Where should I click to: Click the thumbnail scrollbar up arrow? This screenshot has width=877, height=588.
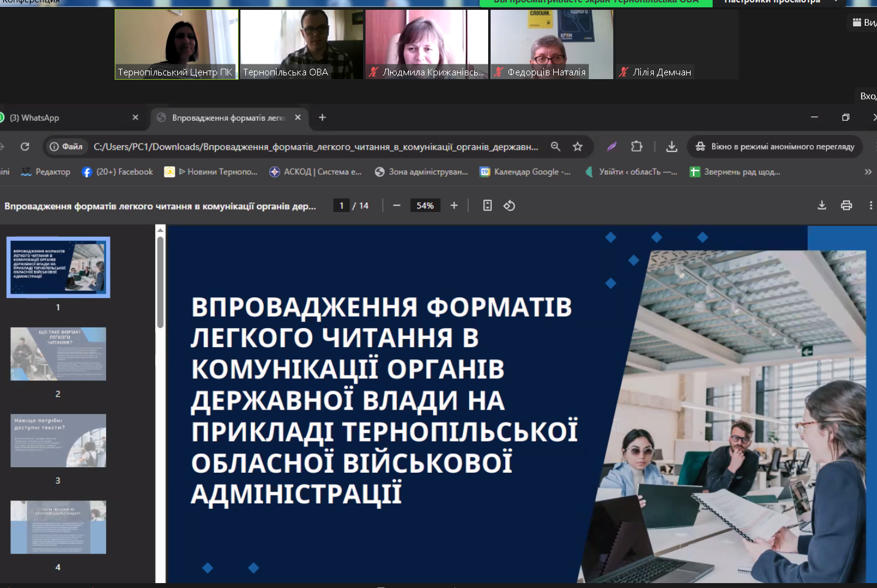pyautogui.click(x=161, y=231)
